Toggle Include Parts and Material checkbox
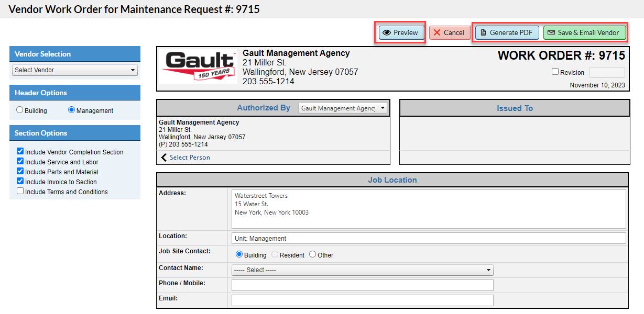 (20, 171)
